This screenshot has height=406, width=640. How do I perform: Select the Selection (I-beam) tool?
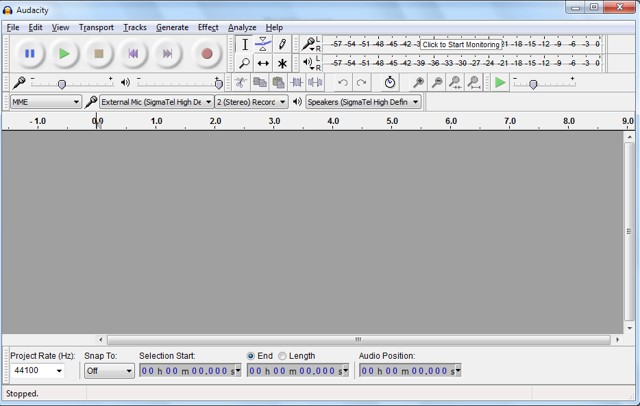(x=244, y=44)
